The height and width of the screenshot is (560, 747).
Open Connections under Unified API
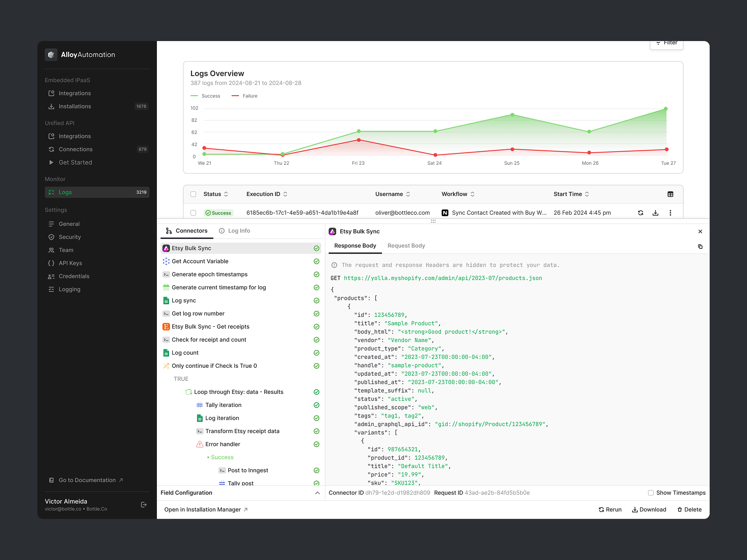coord(97,149)
